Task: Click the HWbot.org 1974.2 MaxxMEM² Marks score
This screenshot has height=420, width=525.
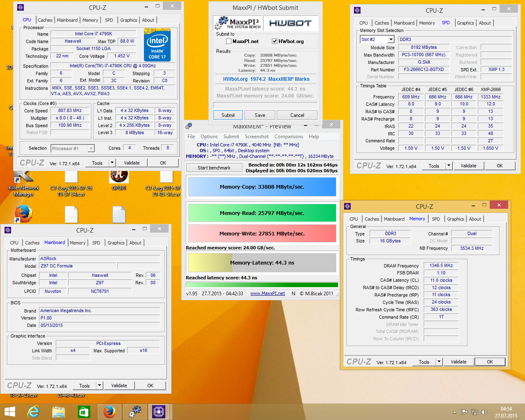Action: (x=266, y=79)
